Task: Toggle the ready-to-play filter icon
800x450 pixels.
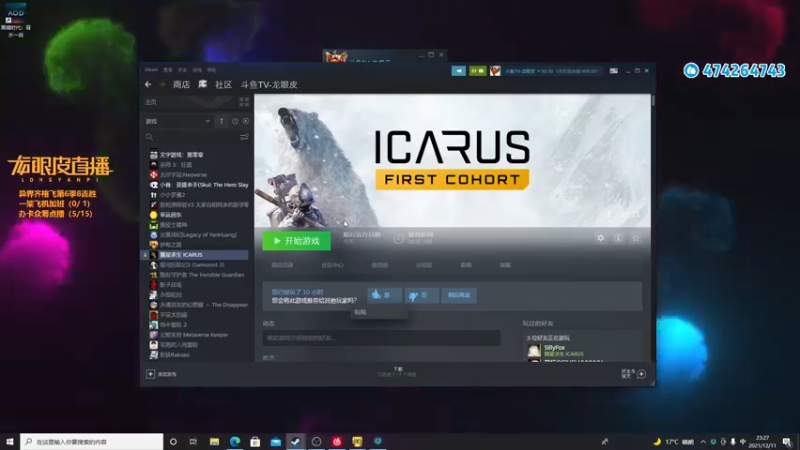Action: (246, 121)
